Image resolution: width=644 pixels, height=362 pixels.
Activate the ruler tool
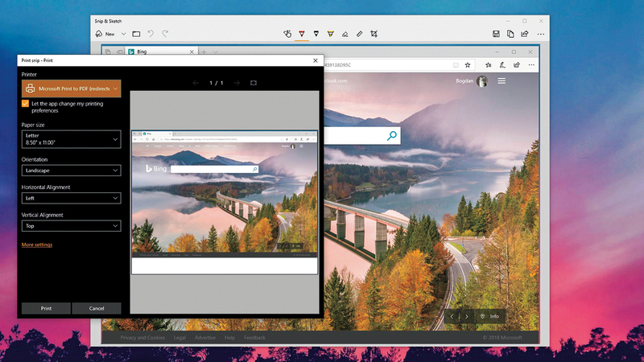point(360,34)
